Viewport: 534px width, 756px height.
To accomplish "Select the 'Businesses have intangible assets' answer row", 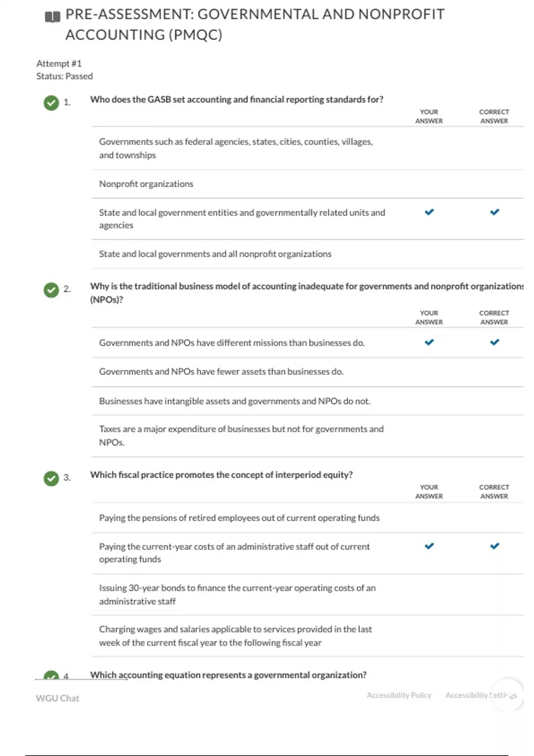I will (x=235, y=401).
